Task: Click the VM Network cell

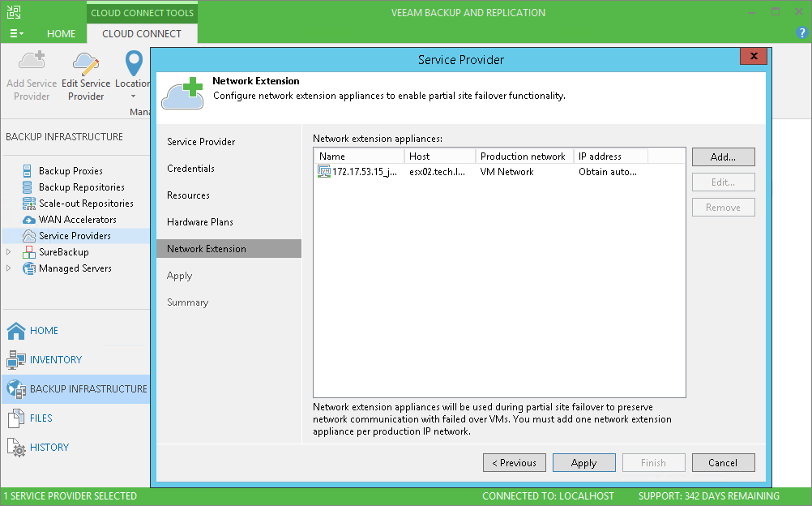Action: [507, 172]
